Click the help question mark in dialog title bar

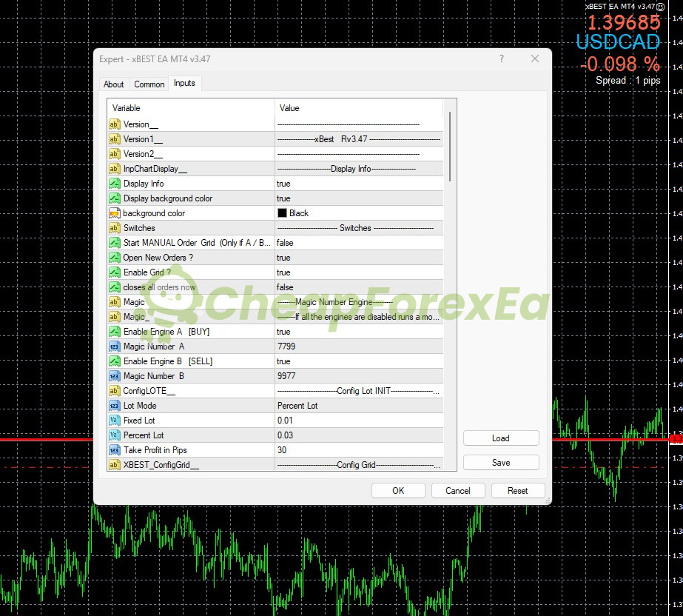pyautogui.click(x=502, y=58)
